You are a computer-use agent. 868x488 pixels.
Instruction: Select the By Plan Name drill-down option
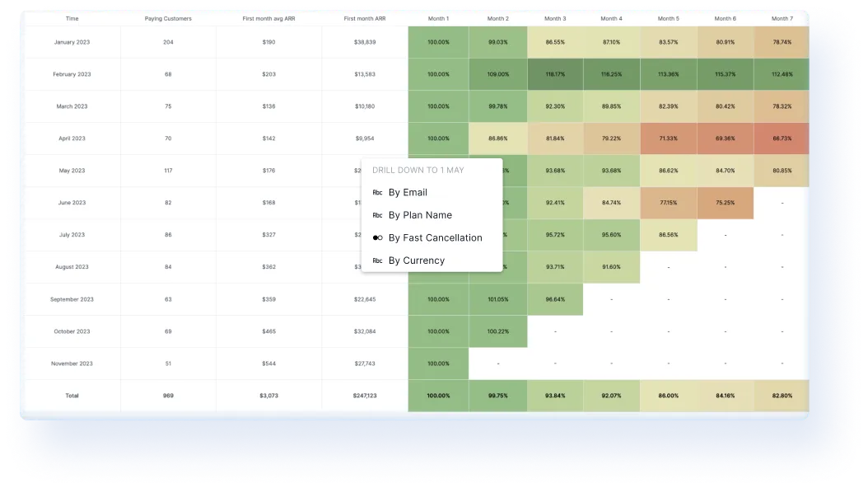pos(420,215)
